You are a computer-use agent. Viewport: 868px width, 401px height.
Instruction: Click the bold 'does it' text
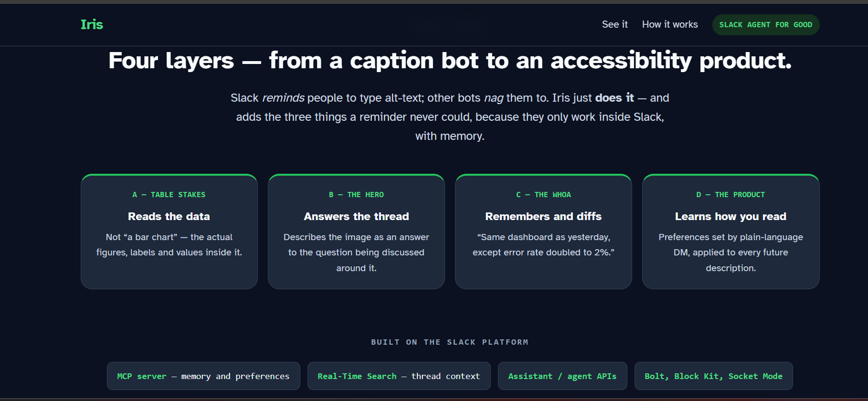tap(614, 98)
